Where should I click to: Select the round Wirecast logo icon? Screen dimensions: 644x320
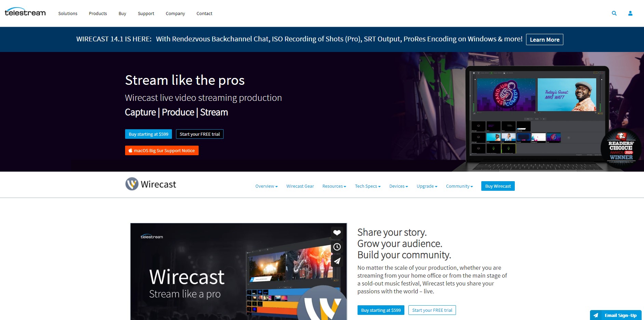coord(132,184)
